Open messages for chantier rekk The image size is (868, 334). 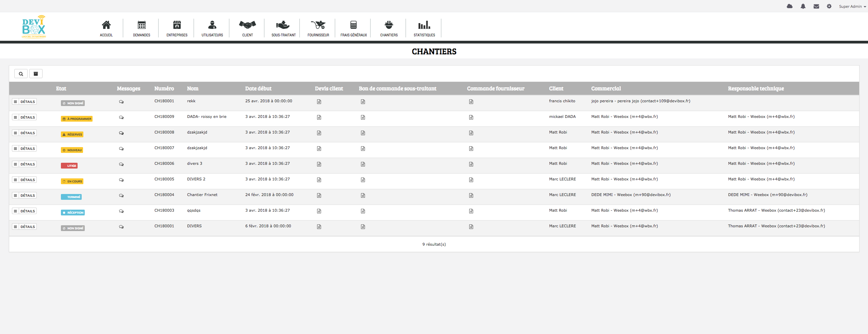point(121,102)
